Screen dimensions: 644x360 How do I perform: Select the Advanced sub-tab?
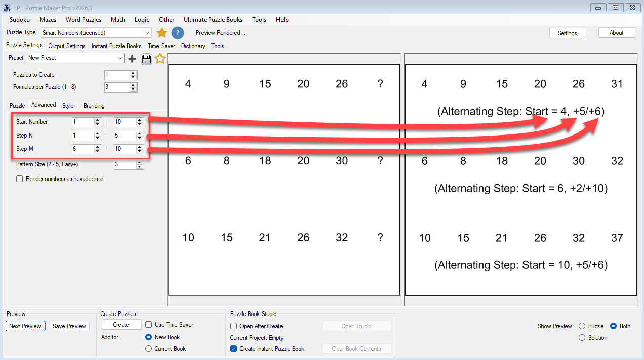coord(44,105)
